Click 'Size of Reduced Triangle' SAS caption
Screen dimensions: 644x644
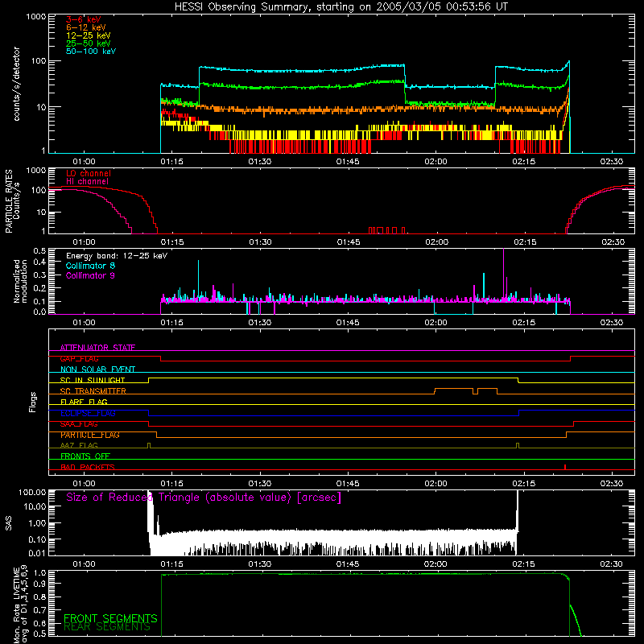pyautogui.click(x=204, y=497)
